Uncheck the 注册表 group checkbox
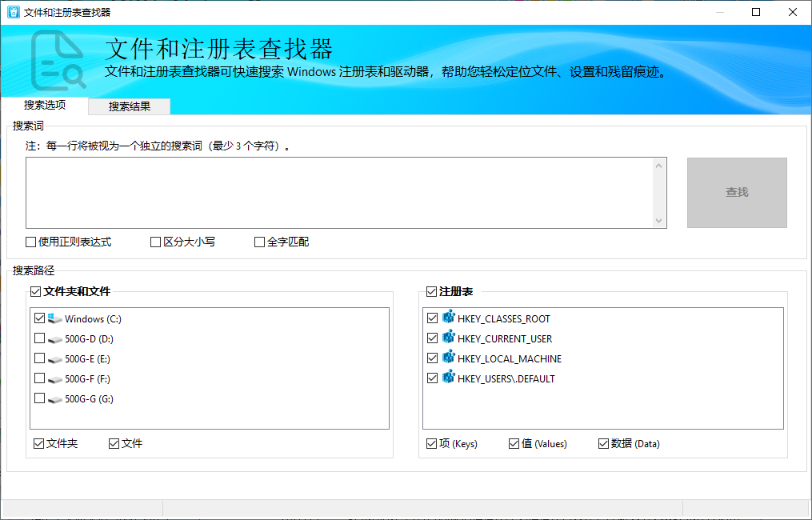The width and height of the screenshot is (812, 520). 432,292
